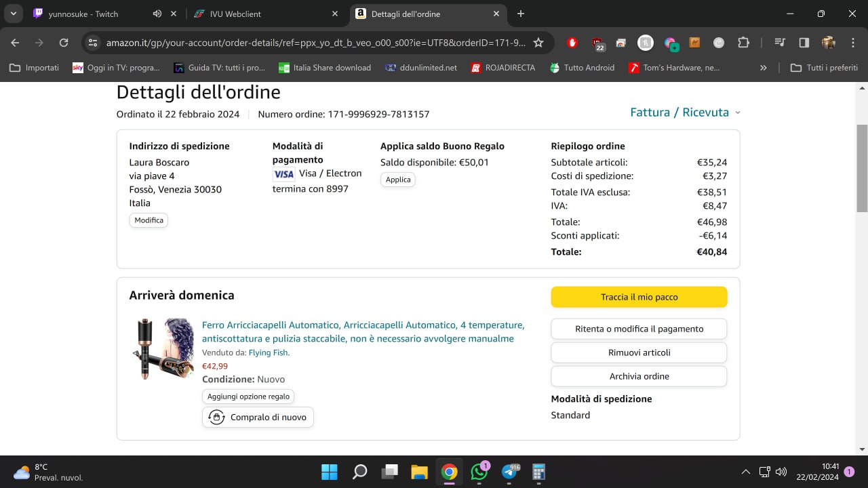Open the Flying Fish seller link

click(269, 352)
